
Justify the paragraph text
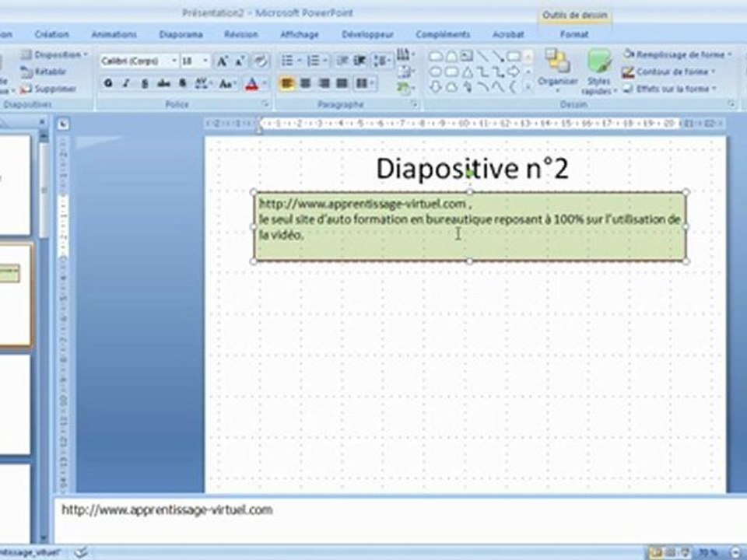[x=342, y=84]
